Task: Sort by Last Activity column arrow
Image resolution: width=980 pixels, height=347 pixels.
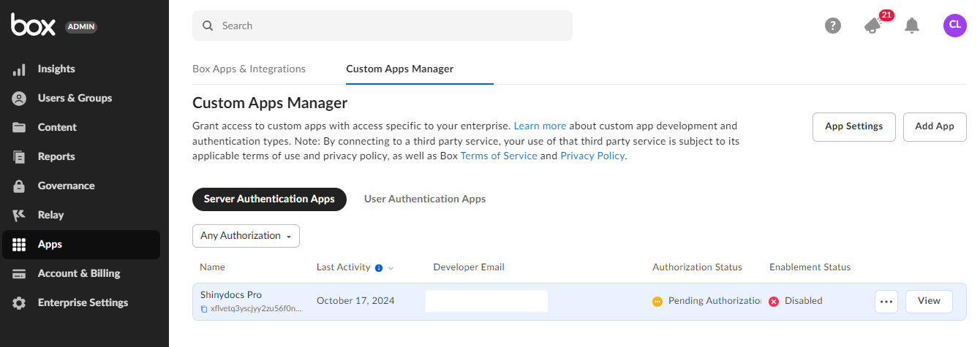Action: pos(391,268)
